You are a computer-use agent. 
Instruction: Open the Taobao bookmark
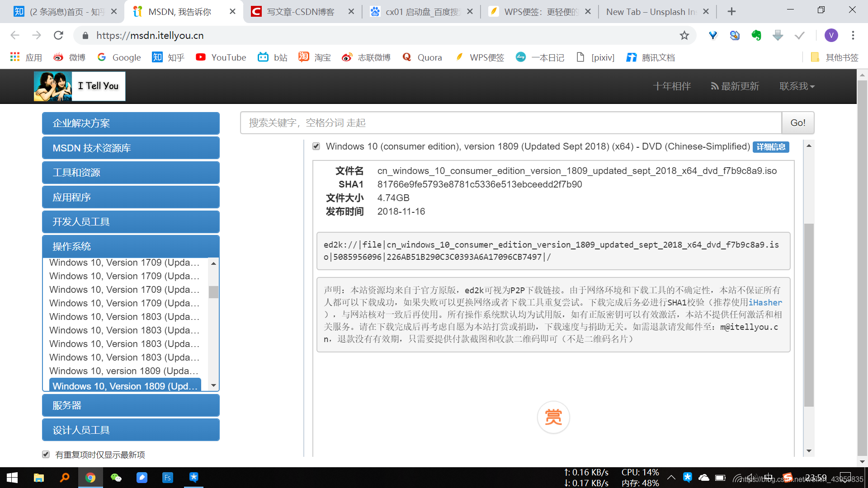click(x=315, y=57)
